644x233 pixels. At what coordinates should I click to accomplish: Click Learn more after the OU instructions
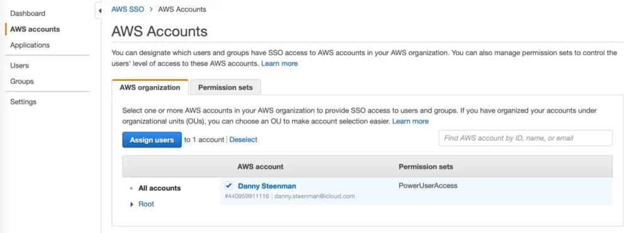tap(410, 121)
